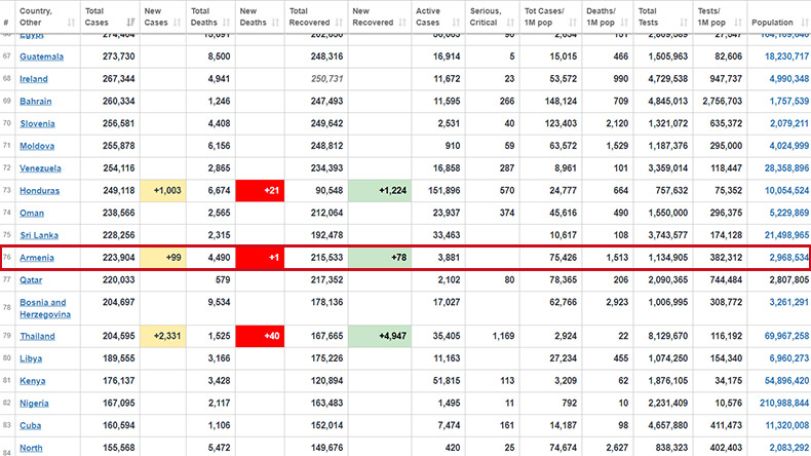Open the Moldova country link
Viewport: 811px width, 456px height.
pos(37,145)
